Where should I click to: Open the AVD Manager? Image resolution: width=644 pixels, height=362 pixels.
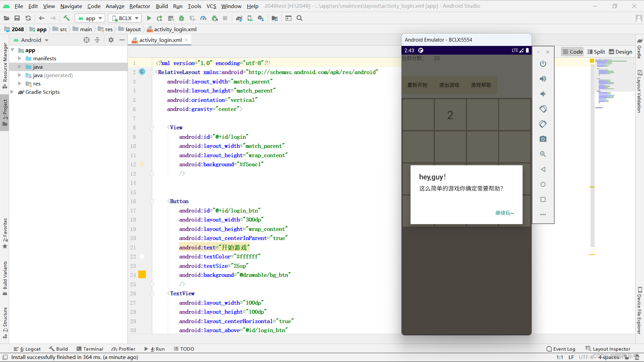pyautogui.click(x=250, y=18)
